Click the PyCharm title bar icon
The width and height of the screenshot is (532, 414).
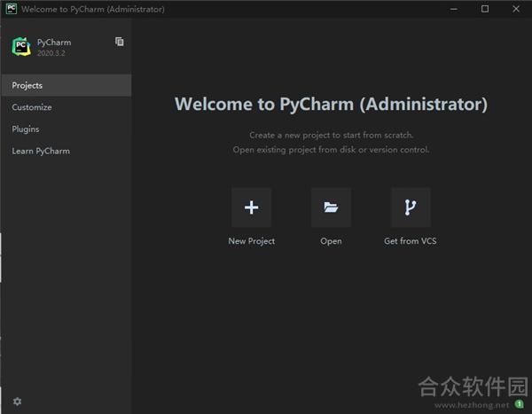point(12,9)
